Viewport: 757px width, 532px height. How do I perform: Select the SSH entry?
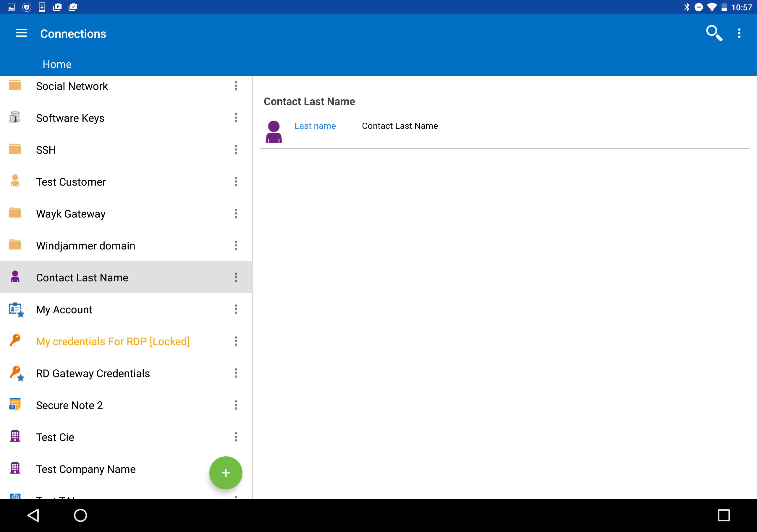(x=126, y=150)
